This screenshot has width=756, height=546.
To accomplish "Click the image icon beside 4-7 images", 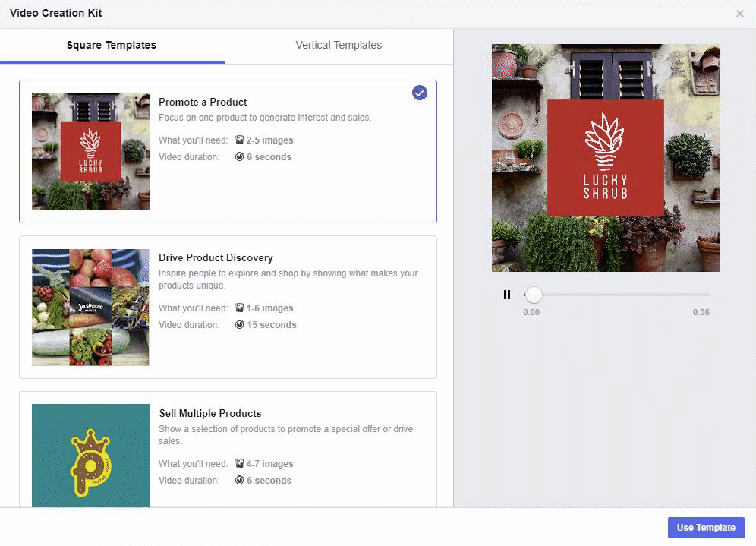I will 239,463.
